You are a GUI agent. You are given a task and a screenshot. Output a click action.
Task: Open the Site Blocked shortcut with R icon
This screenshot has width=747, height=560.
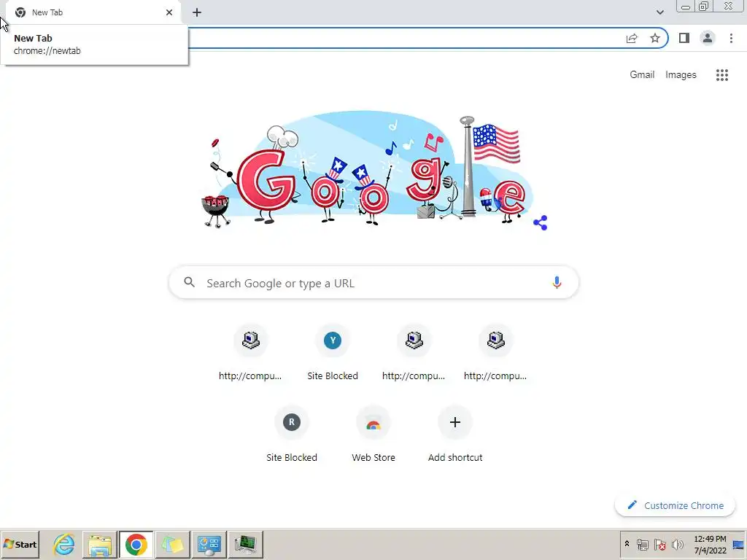(x=292, y=435)
